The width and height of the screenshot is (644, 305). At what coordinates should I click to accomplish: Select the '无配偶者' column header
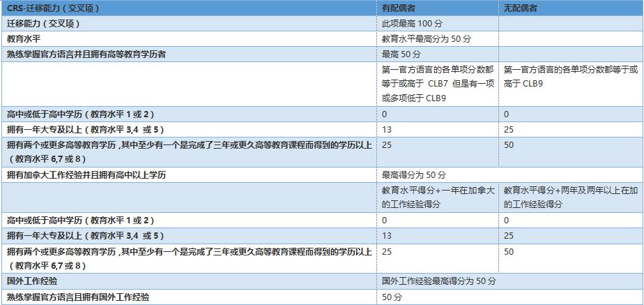[x=521, y=8]
